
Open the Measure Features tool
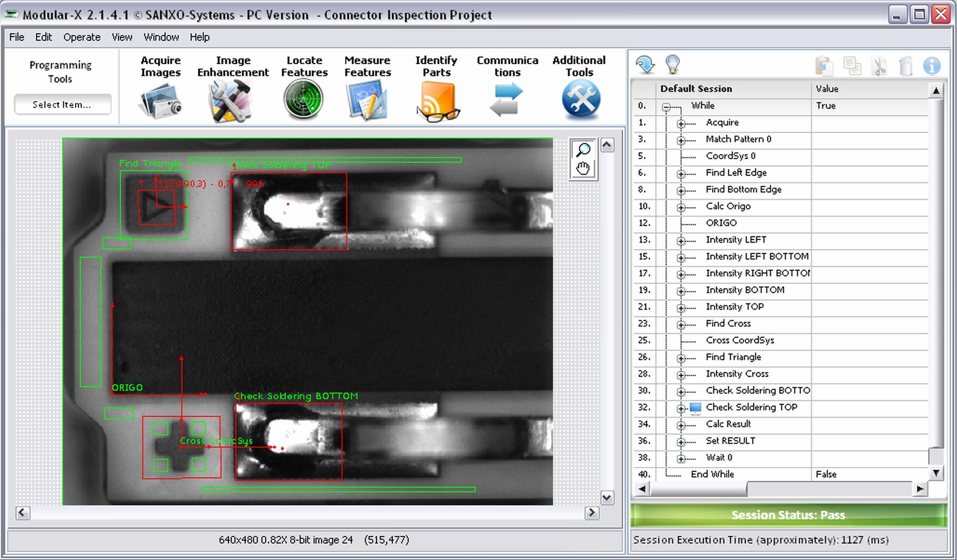[x=367, y=99]
